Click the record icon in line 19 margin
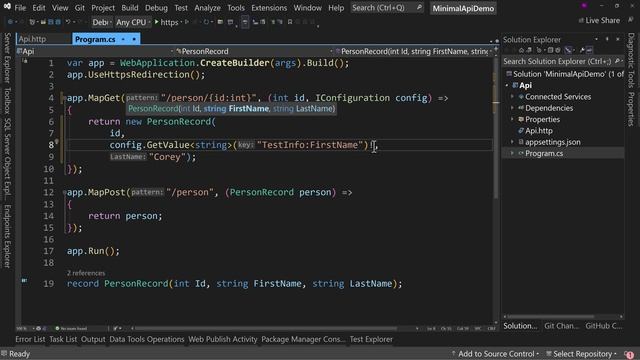640x360 pixels. (x=24, y=280)
